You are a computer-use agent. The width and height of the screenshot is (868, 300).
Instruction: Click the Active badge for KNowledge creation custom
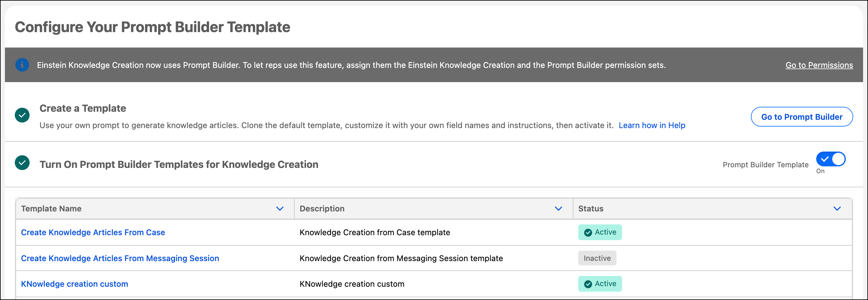[x=600, y=284]
